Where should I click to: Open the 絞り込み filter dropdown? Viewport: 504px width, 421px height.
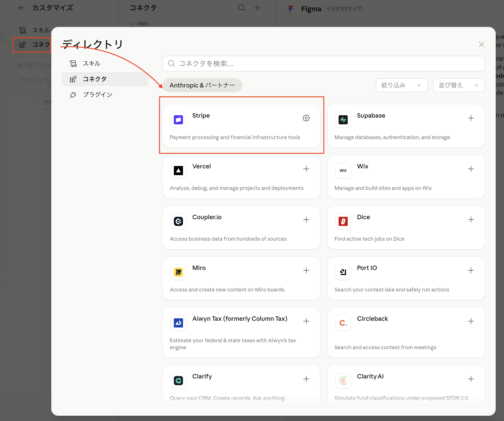click(x=401, y=85)
